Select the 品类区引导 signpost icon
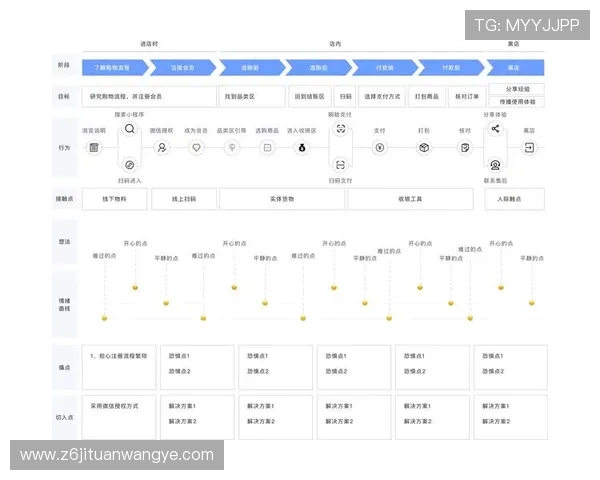The height and width of the screenshot is (480, 600). [x=232, y=147]
